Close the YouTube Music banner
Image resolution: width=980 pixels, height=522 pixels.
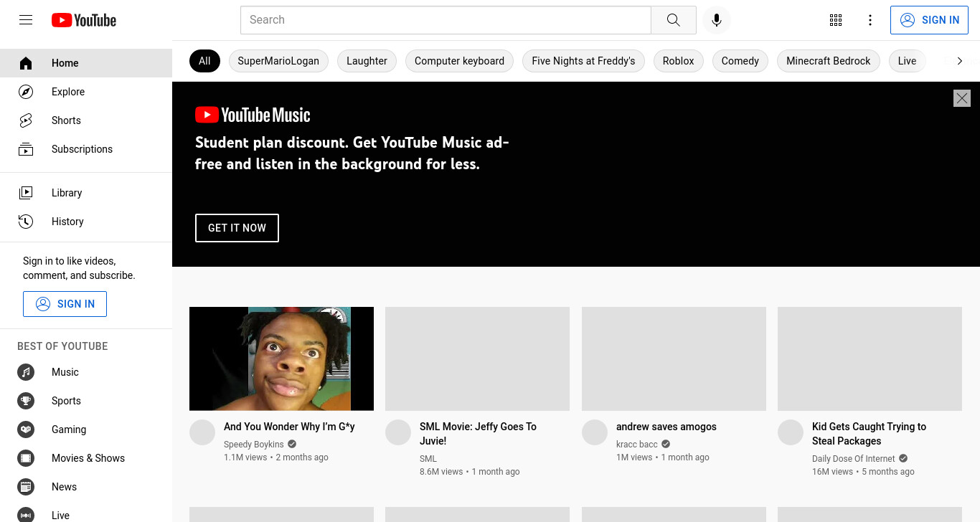(x=962, y=98)
